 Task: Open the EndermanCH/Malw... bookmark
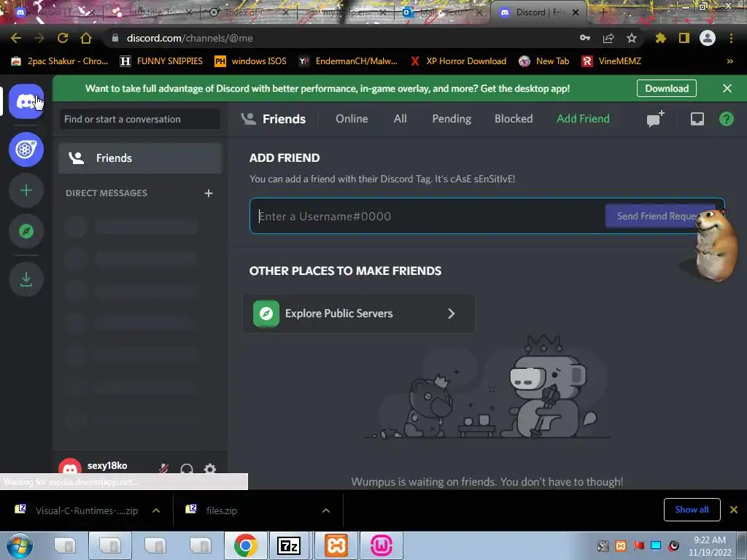point(348,61)
